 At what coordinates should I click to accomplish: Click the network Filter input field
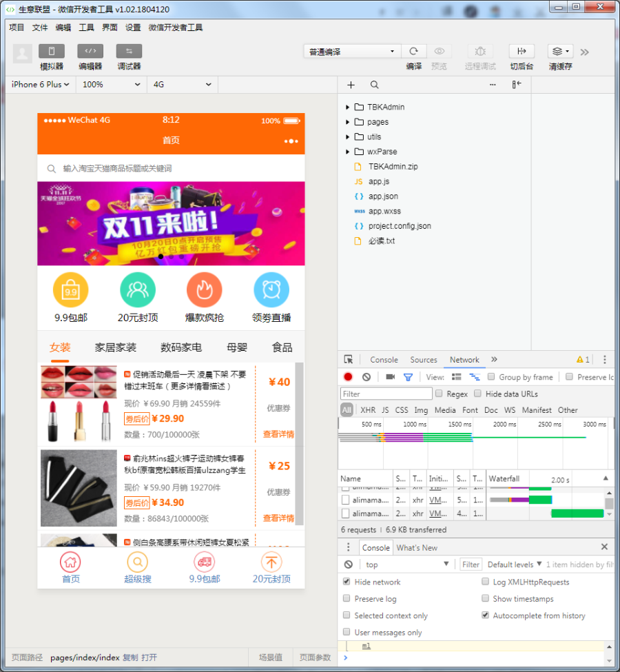coord(386,394)
